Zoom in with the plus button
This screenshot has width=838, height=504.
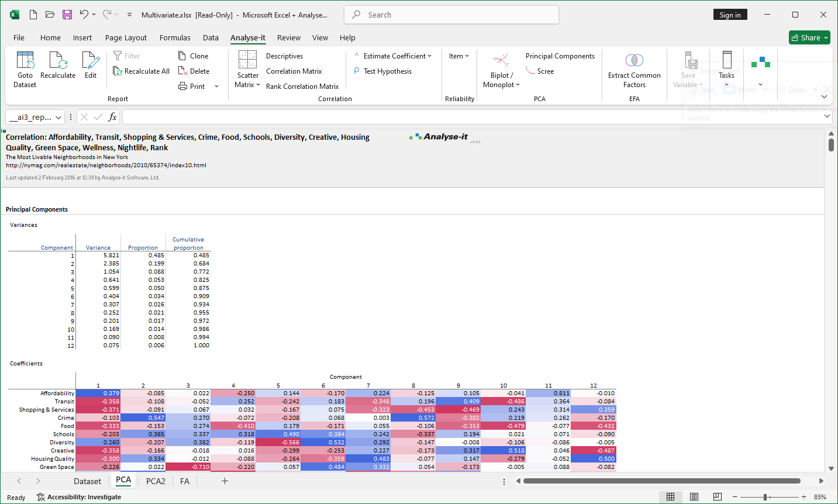[804, 497]
